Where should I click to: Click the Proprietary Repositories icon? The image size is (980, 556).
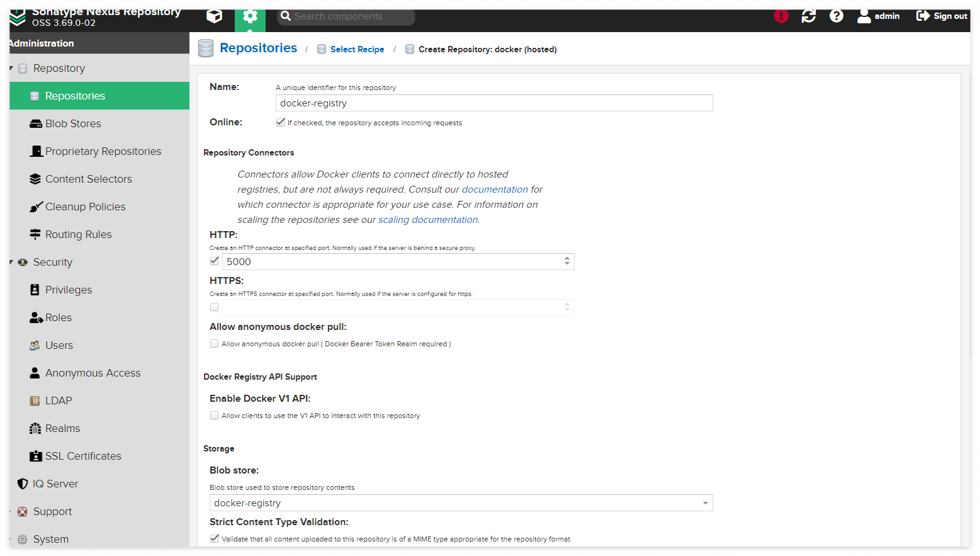(x=37, y=151)
